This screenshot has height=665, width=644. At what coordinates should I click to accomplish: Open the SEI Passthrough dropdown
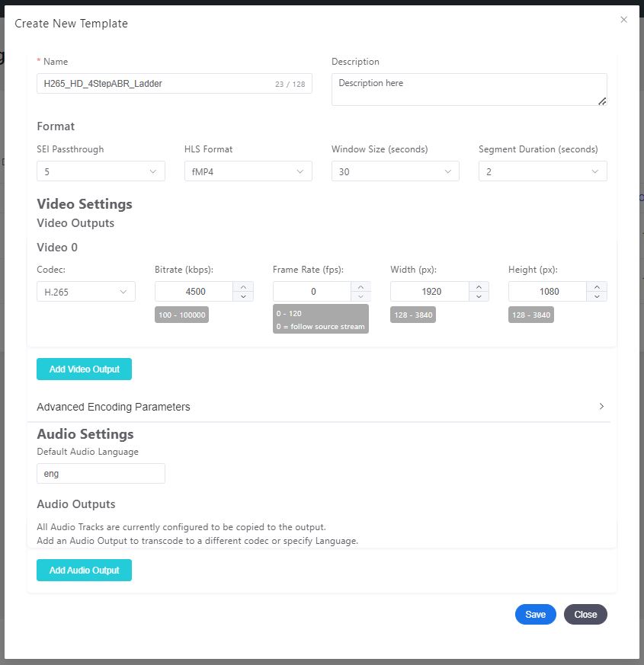(x=101, y=171)
